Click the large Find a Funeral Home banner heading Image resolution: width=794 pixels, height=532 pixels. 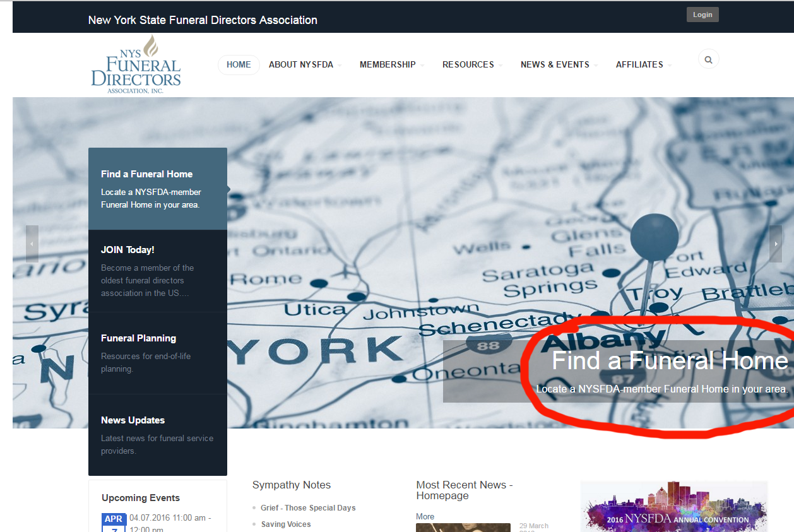tap(670, 361)
